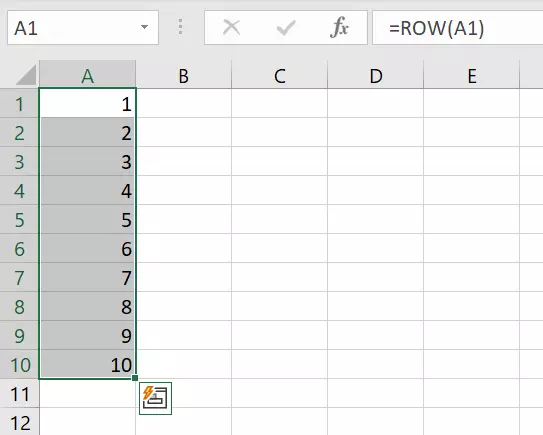Click empty cell A11

click(x=88, y=393)
